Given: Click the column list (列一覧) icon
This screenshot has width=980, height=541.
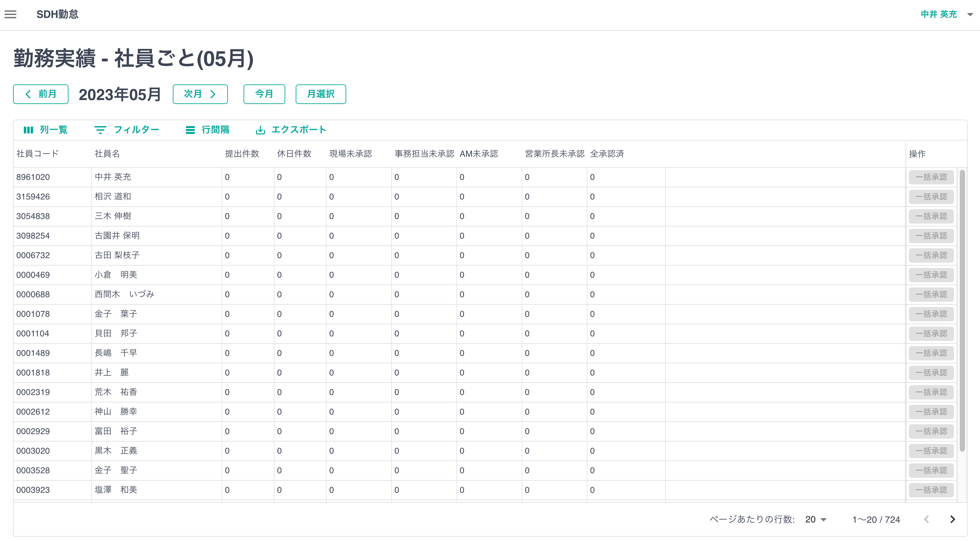Looking at the screenshot, I should tap(29, 130).
